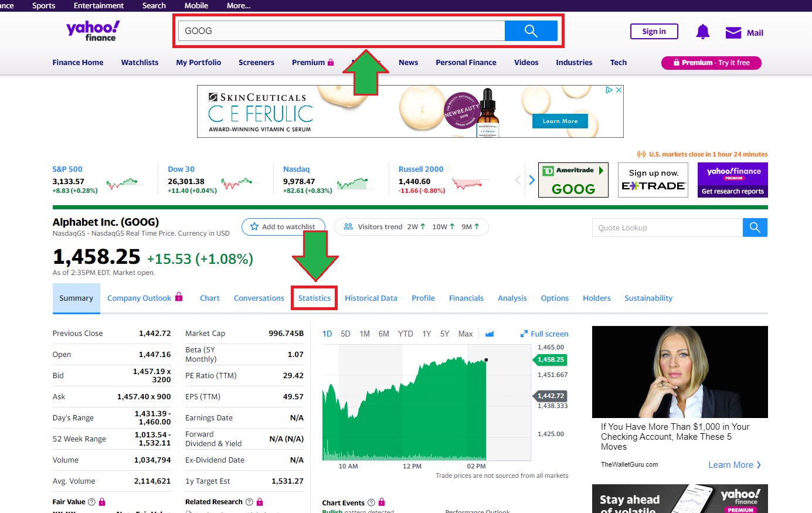
Task: Open My Portfolio navigation item
Action: 199,62
